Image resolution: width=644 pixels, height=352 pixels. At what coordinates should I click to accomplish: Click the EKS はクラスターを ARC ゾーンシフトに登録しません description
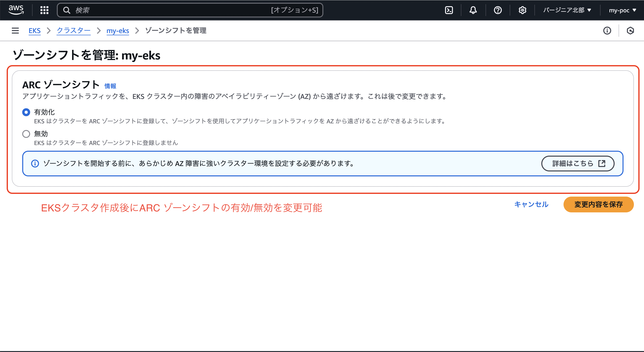coord(106,143)
